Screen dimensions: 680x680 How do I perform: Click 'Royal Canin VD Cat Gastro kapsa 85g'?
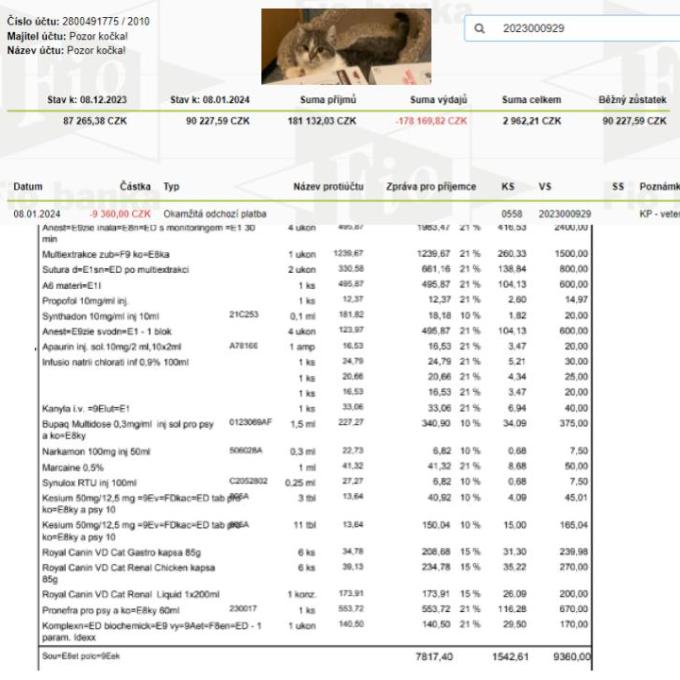coord(121,552)
